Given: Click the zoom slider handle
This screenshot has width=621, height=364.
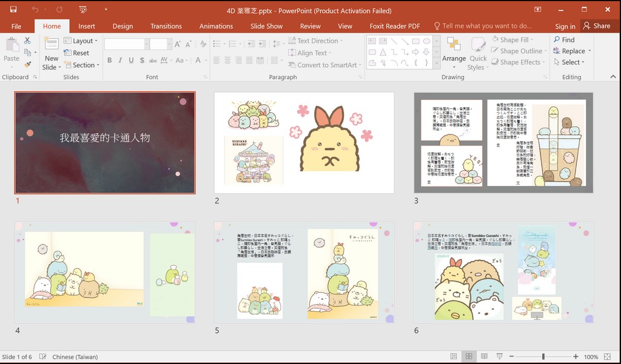Looking at the screenshot, I should 543,357.
